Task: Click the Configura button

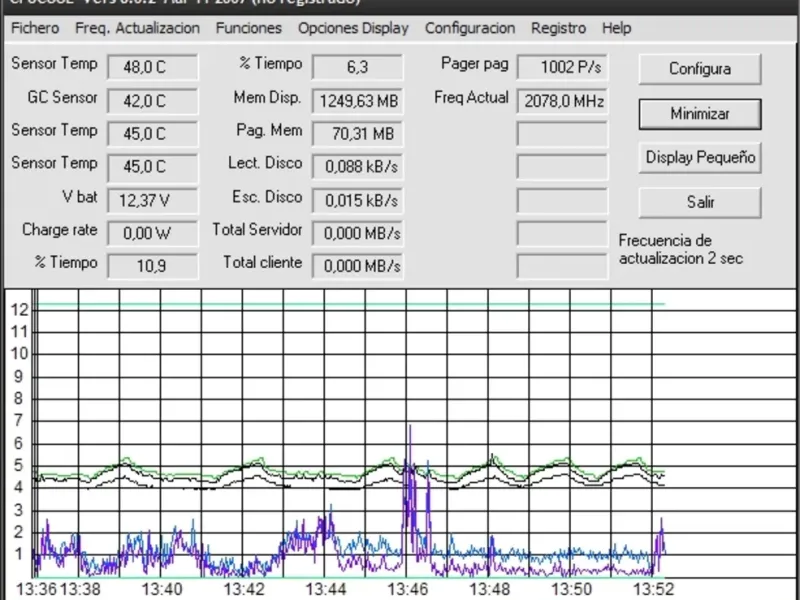Action: [700, 69]
